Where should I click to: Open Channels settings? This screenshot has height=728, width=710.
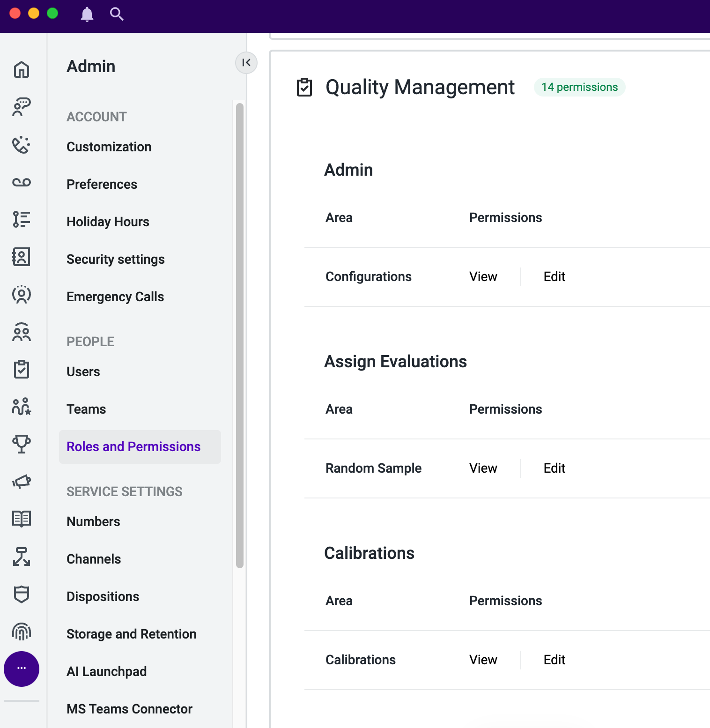pos(94,559)
